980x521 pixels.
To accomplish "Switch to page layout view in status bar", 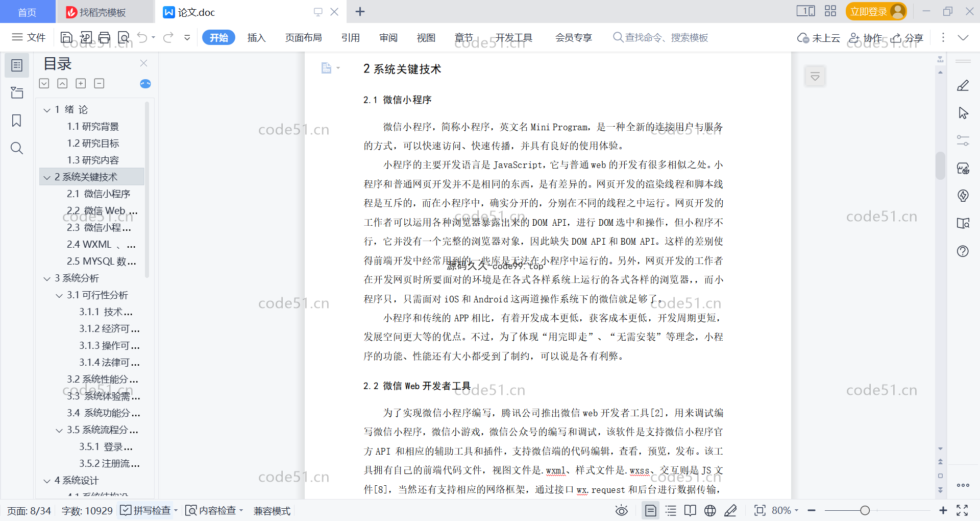I will click(650, 510).
